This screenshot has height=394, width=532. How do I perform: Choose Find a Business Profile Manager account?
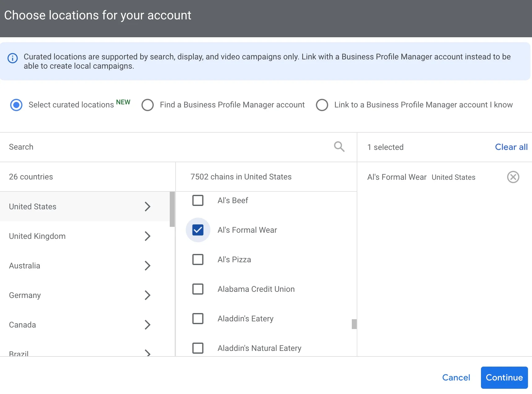pyautogui.click(x=148, y=105)
